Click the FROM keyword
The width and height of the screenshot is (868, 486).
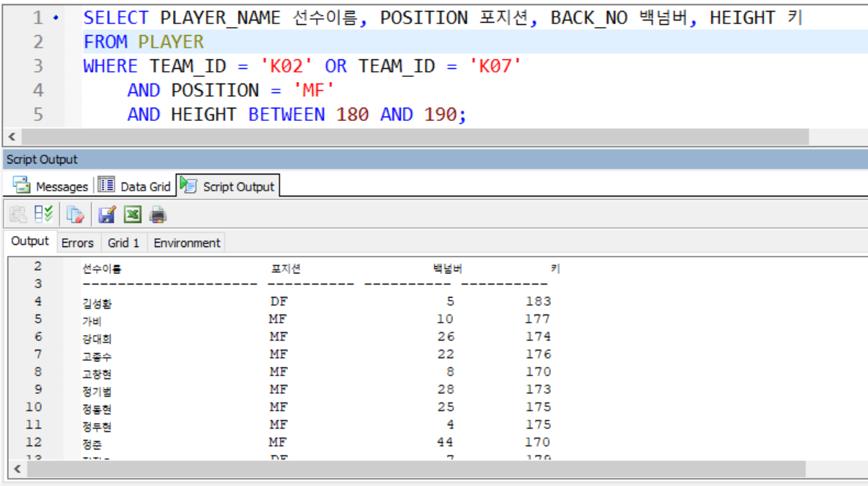point(105,42)
